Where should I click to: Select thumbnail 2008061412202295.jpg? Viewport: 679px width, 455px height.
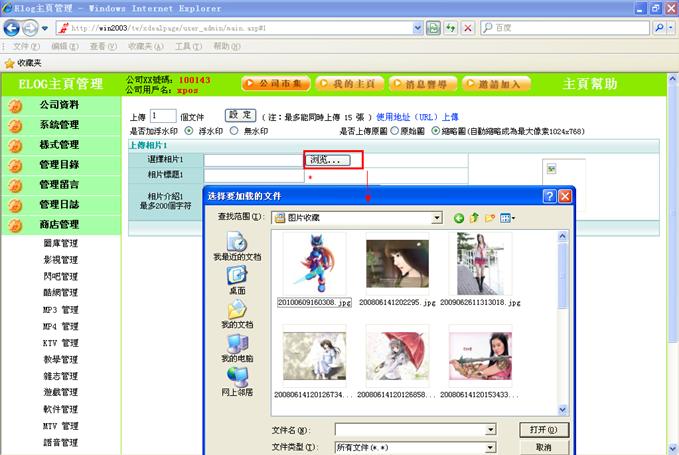click(397, 263)
